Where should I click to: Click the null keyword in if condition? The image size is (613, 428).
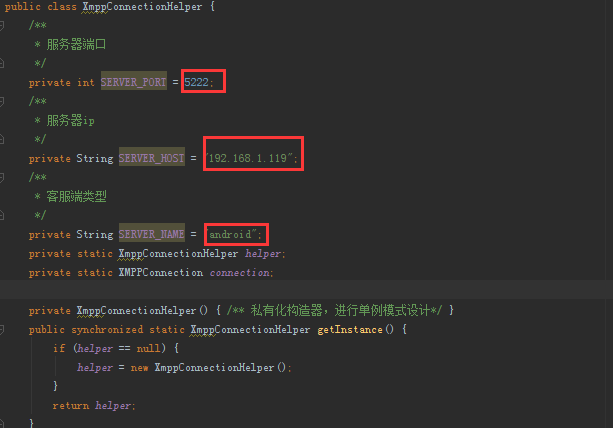tap(149, 348)
